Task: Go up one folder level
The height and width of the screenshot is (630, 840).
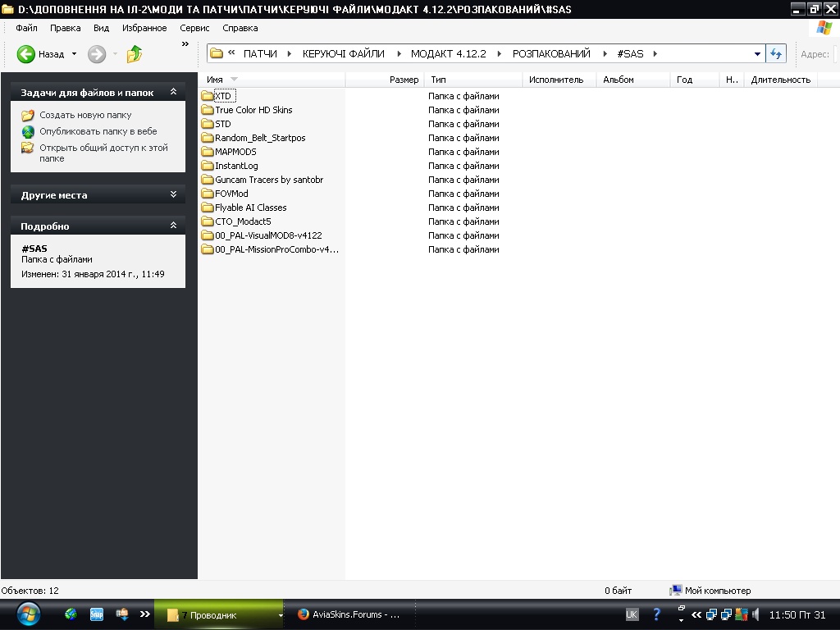Action: [x=135, y=54]
